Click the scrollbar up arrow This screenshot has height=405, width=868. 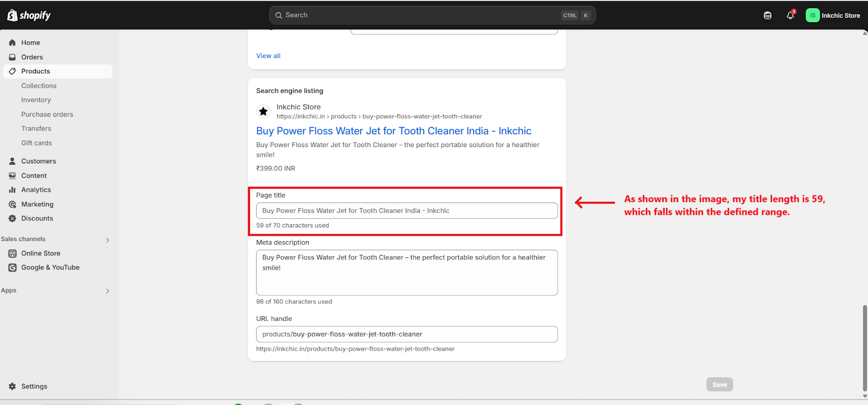[865, 33]
